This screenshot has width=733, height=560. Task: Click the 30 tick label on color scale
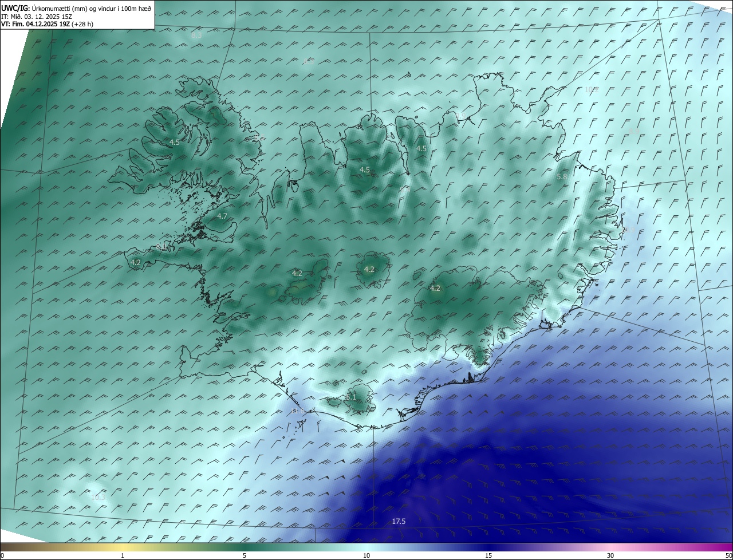tap(610, 555)
